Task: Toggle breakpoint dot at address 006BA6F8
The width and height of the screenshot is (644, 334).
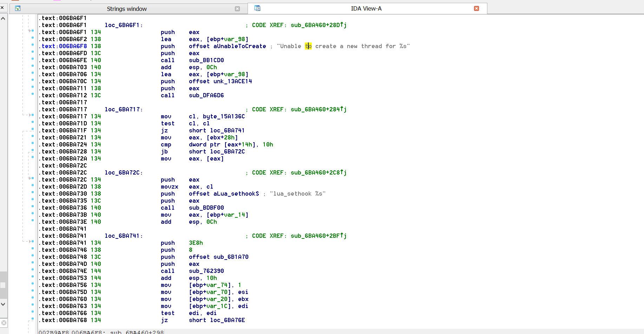Action: pyautogui.click(x=33, y=45)
